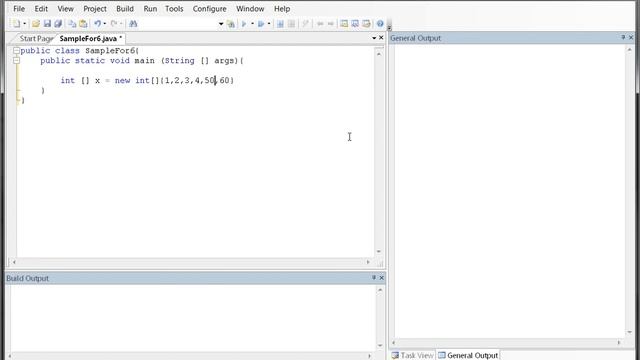Open the editor tab list dropdown arrow
The width and height of the screenshot is (640, 360).
(374, 38)
